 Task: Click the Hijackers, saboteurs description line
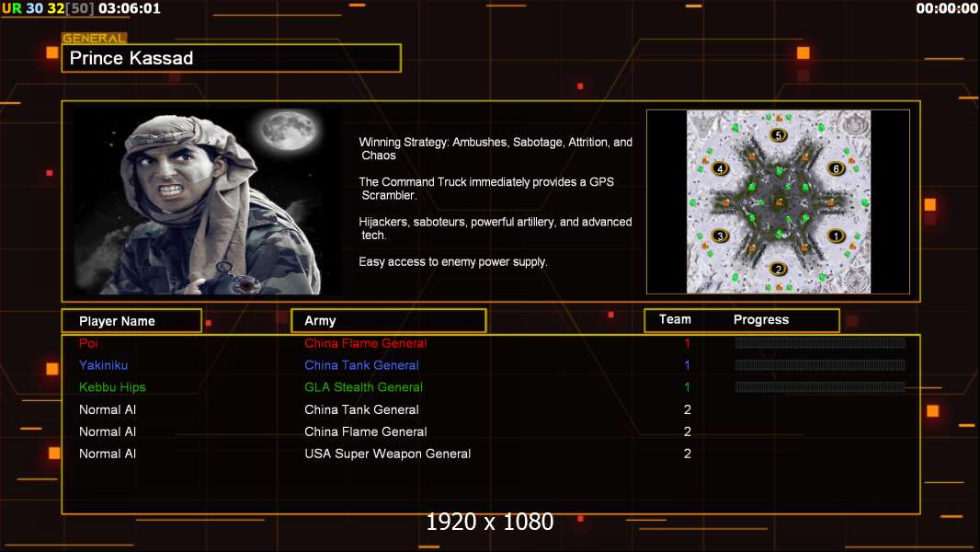pyautogui.click(x=495, y=228)
